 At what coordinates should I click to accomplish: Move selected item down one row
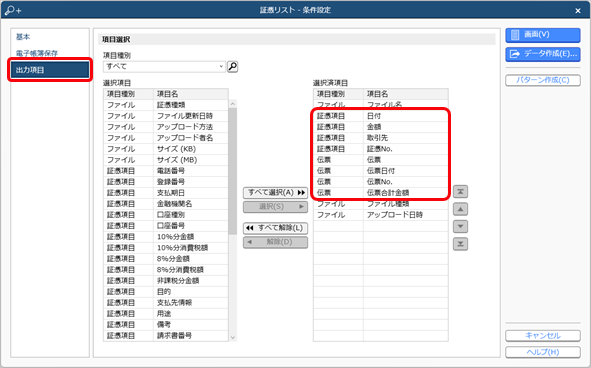tap(460, 227)
